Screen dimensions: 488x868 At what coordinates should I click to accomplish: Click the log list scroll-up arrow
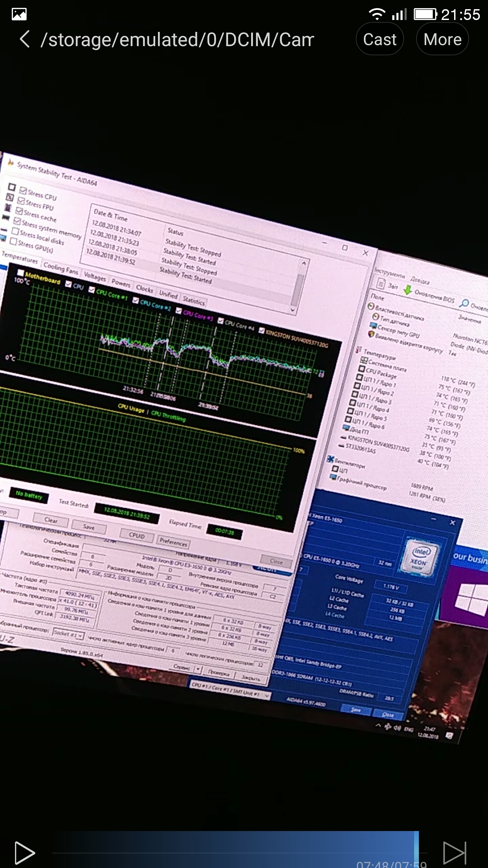(x=304, y=263)
